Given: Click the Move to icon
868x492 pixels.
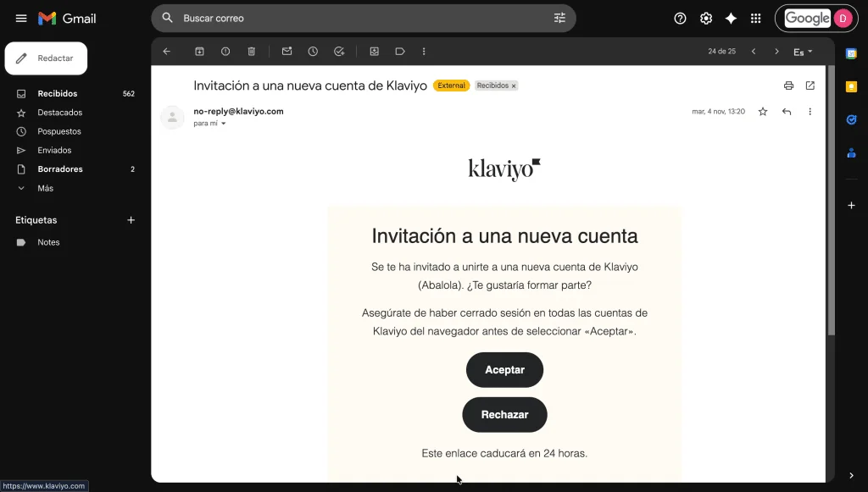Looking at the screenshot, I should 374,52.
